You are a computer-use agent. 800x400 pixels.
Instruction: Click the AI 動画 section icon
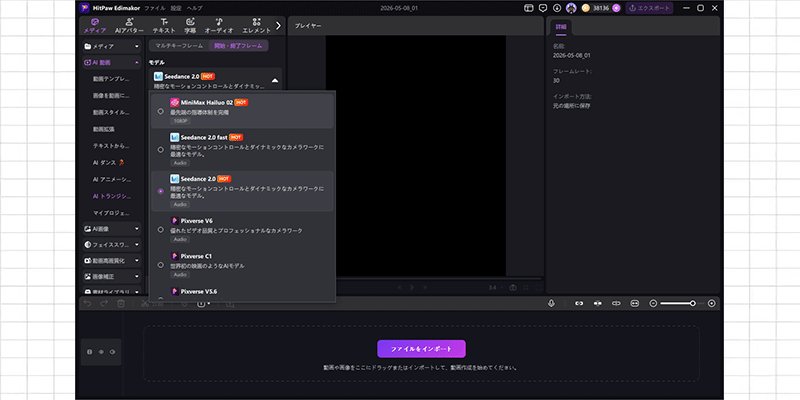click(88, 63)
